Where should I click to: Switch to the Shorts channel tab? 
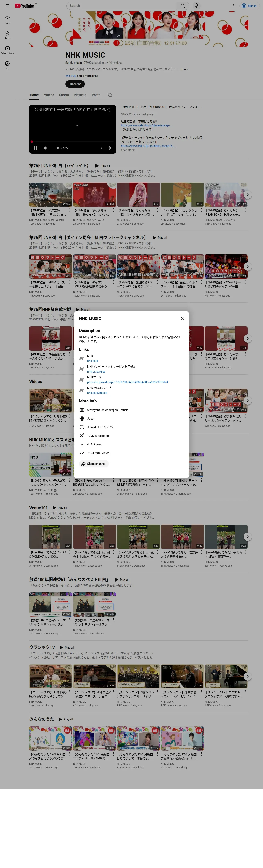(x=64, y=95)
